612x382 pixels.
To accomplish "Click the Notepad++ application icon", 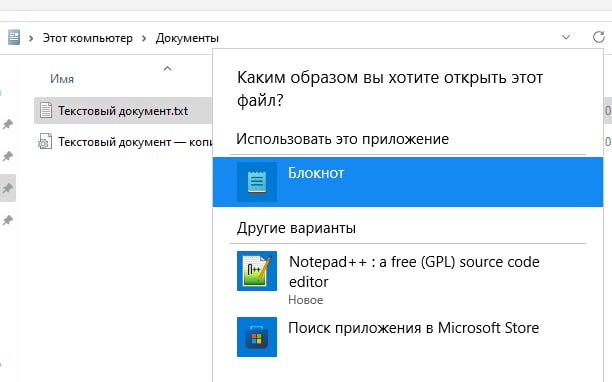I will tap(257, 271).
